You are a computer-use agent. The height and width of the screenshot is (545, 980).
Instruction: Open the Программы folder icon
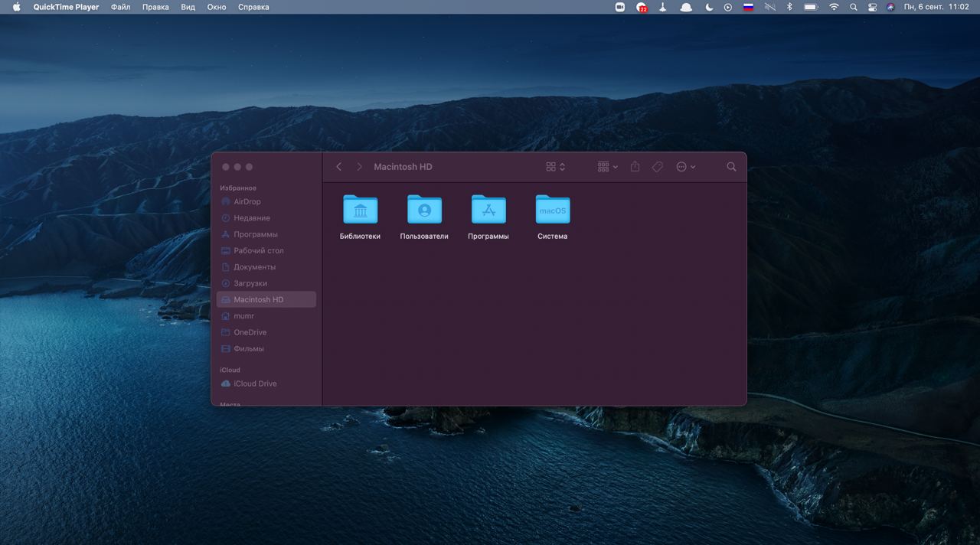click(x=488, y=210)
